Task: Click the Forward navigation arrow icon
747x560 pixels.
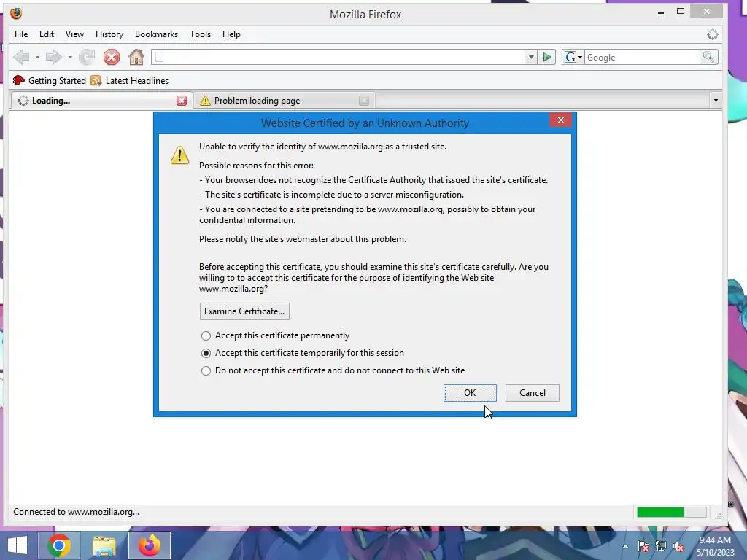Action: (x=53, y=57)
